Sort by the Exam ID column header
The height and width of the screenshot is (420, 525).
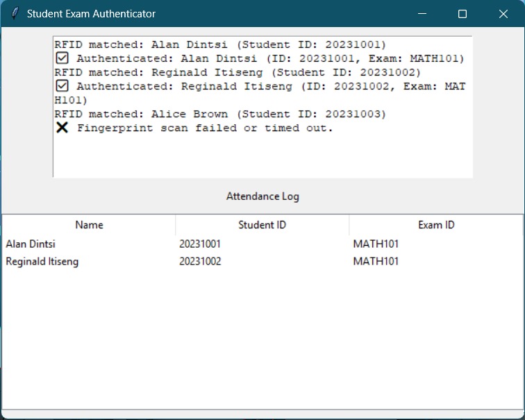(x=436, y=225)
